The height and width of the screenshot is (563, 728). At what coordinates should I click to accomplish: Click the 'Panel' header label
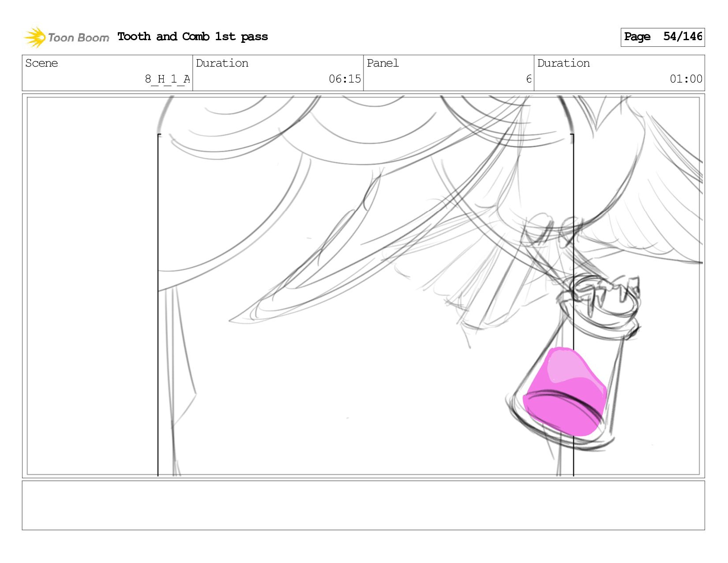pos(383,63)
